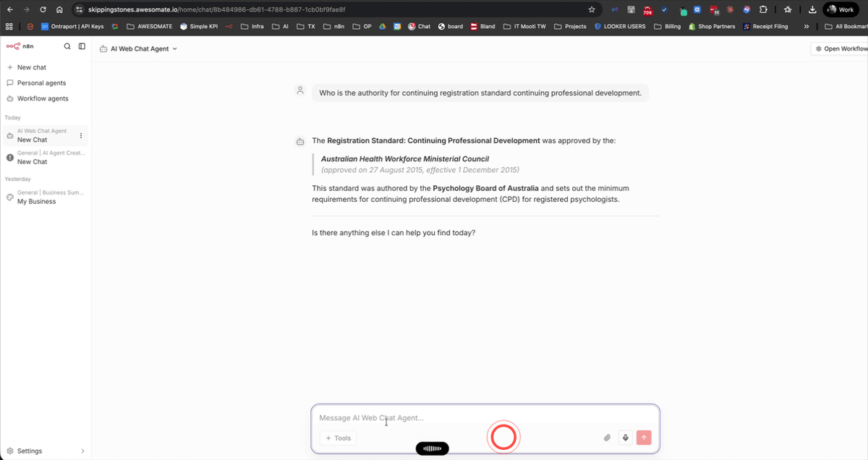Open the browser extensions puzzle icon

pos(763,9)
